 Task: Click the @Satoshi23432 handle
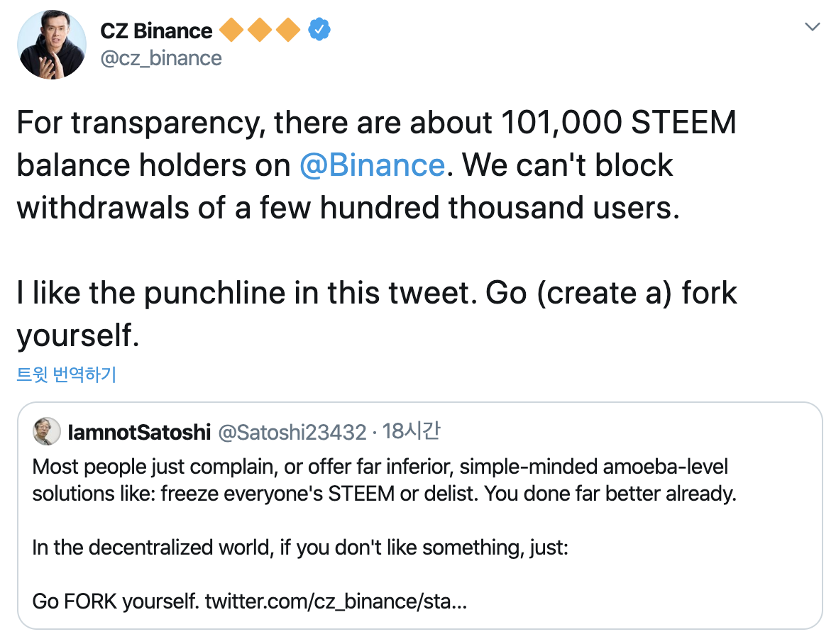click(x=292, y=431)
